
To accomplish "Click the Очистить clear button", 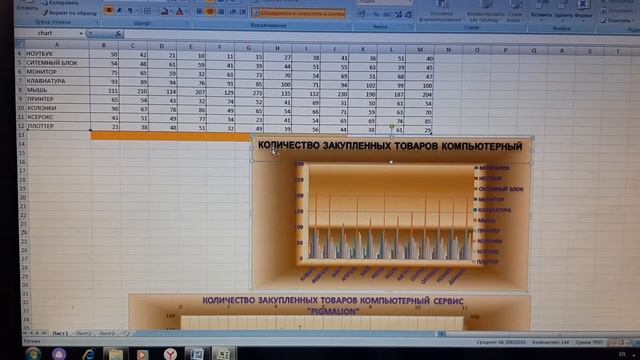I will [616, 20].
